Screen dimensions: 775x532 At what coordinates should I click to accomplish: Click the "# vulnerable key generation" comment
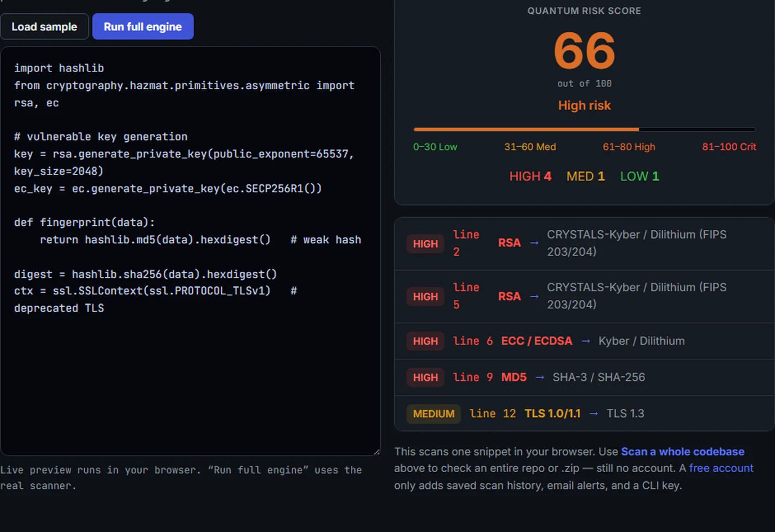[101, 137]
